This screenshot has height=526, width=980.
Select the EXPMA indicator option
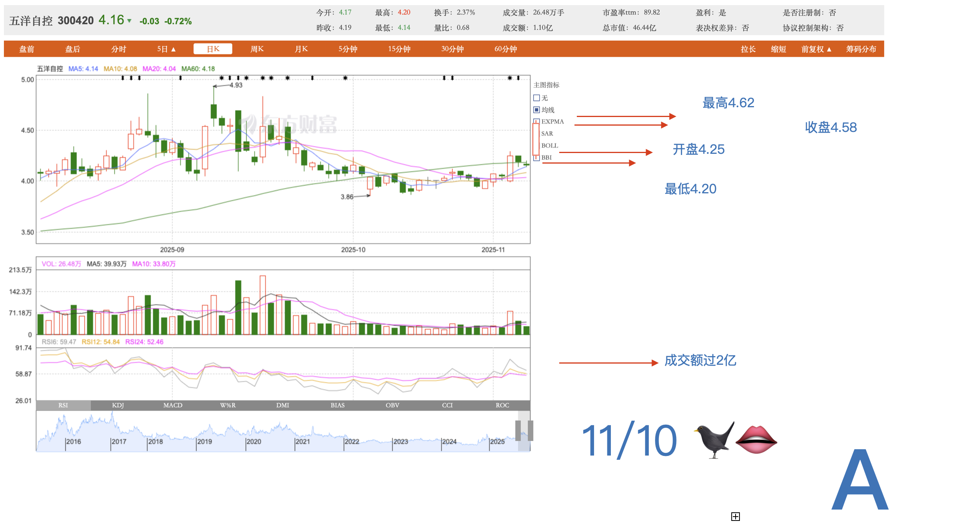(552, 122)
